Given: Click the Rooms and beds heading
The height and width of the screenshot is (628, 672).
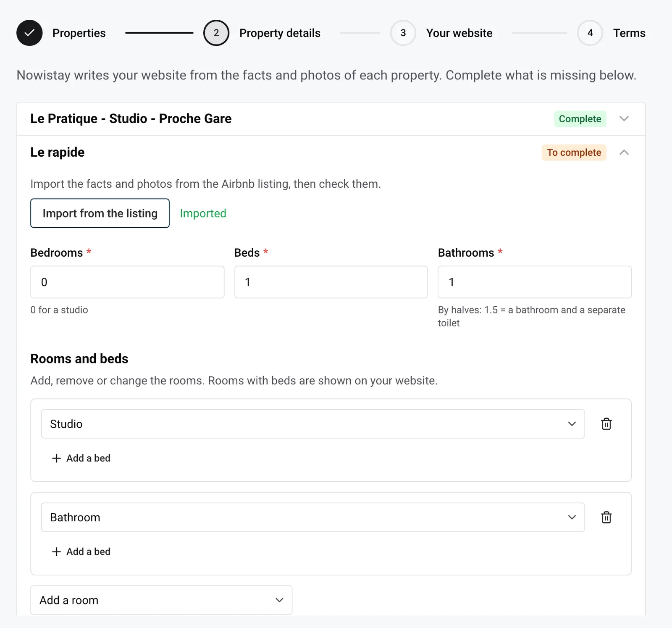Looking at the screenshot, I should 79,359.
